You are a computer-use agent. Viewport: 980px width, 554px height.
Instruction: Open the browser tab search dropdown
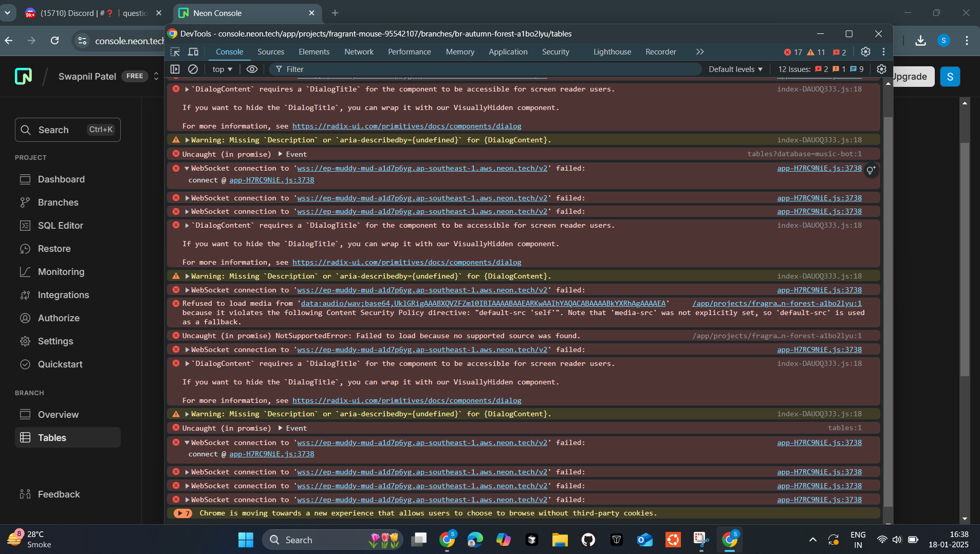point(8,13)
